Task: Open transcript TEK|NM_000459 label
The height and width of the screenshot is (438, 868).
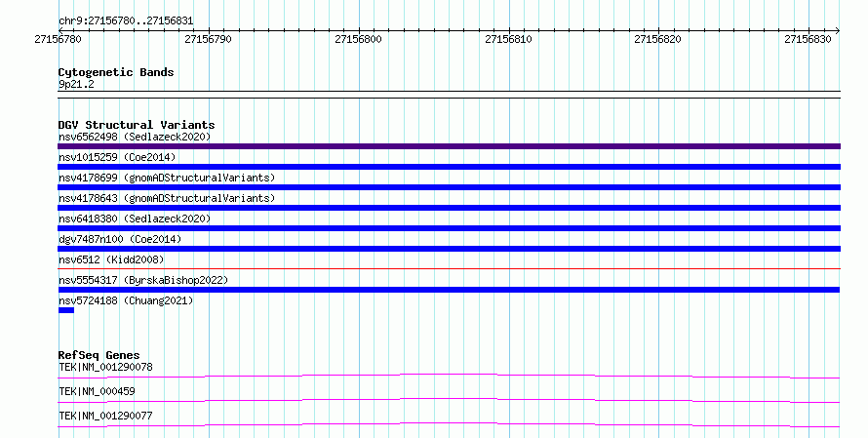Action: coord(97,391)
